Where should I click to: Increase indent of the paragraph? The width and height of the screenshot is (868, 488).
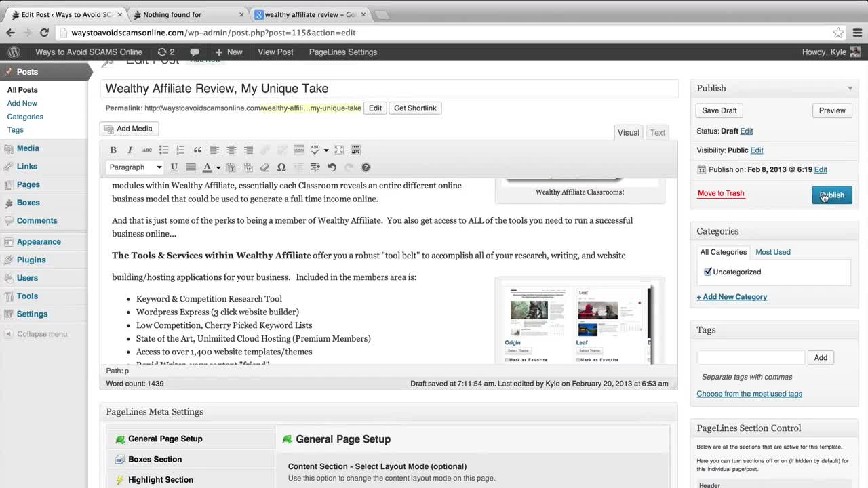tap(315, 167)
